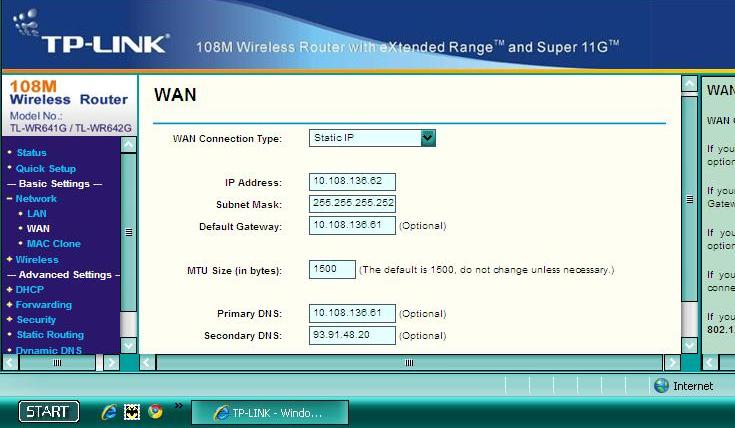Click the Internet zone globe icon

[x=661, y=386]
